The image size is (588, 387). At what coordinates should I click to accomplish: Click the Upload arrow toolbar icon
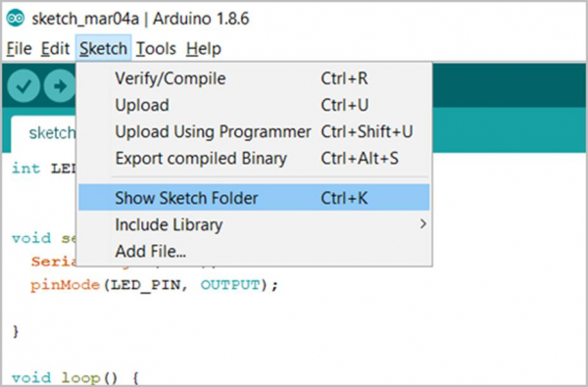tap(59, 86)
